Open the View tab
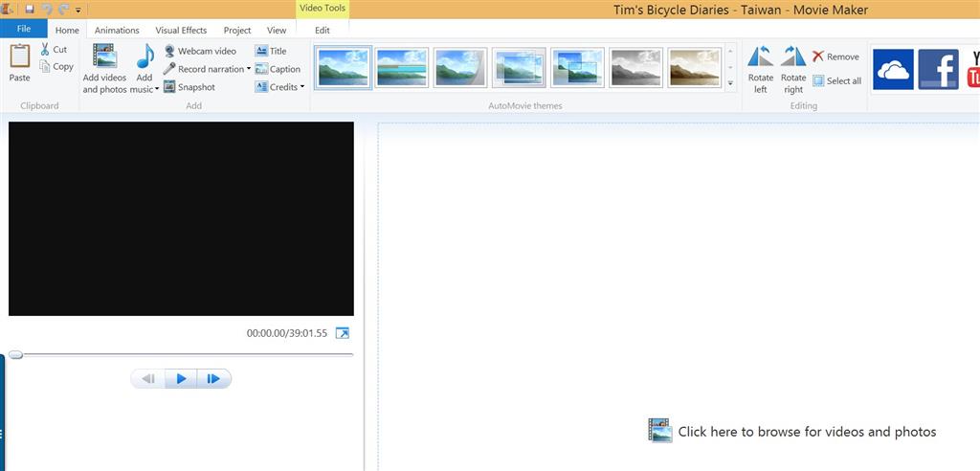 pos(277,30)
